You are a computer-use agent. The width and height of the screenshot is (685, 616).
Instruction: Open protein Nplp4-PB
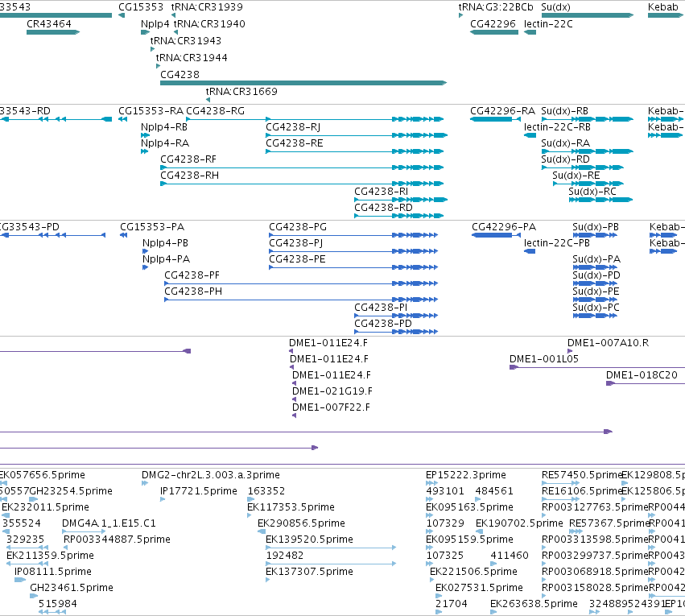(x=165, y=243)
